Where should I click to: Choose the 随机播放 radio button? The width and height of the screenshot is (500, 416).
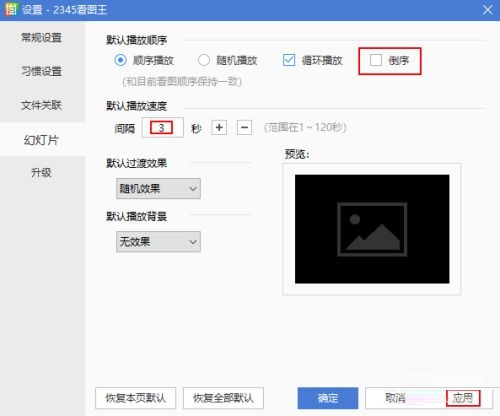coord(204,60)
